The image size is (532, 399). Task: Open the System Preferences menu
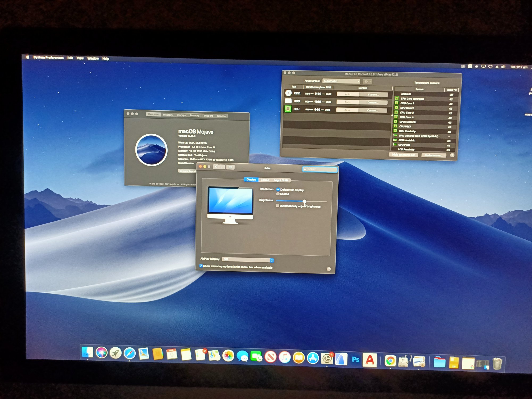click(48, 57)
